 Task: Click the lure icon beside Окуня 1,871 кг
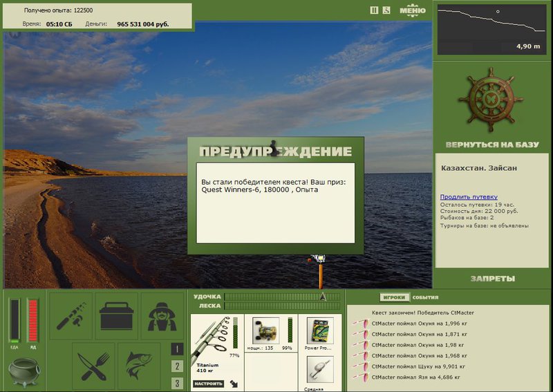[x=361, y=334]
